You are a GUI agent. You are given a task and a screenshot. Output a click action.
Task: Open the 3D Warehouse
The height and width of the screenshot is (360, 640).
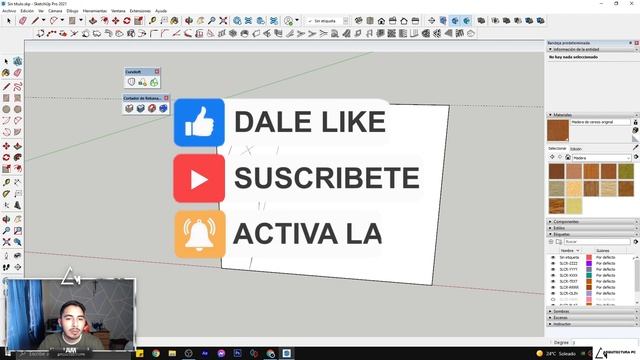pyautogui.click(x=237, y=20)
